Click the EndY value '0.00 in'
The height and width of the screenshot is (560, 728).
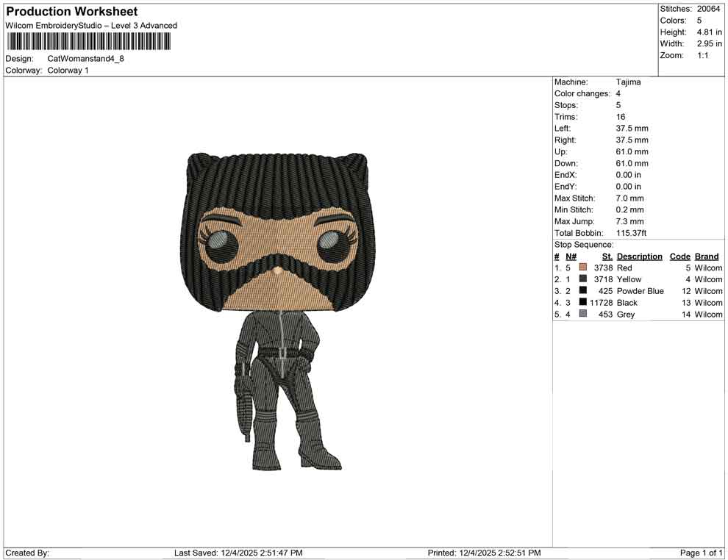point(628,186)
